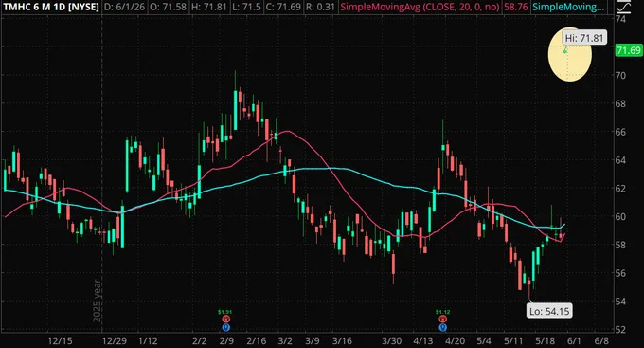Click the 5/4 date on time axis

click(484, 341)
